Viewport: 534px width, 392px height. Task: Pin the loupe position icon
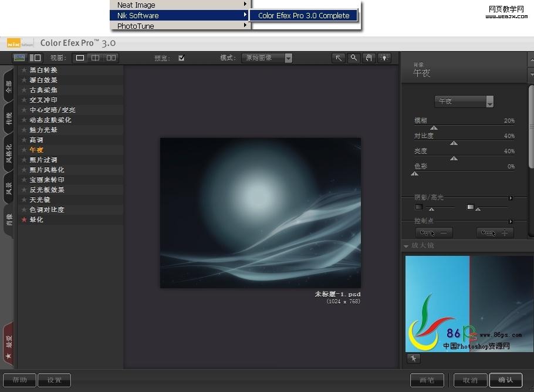tap(414, 359)
